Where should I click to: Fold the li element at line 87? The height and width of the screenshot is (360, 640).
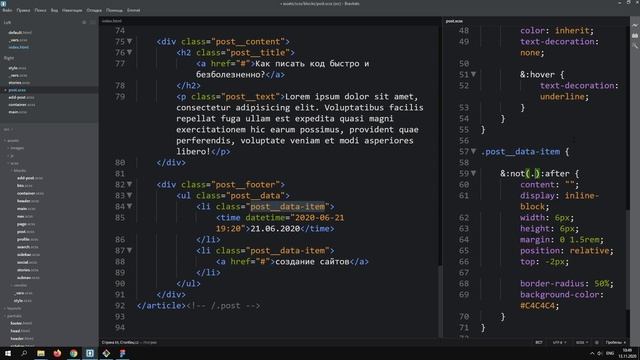point(129,251)
